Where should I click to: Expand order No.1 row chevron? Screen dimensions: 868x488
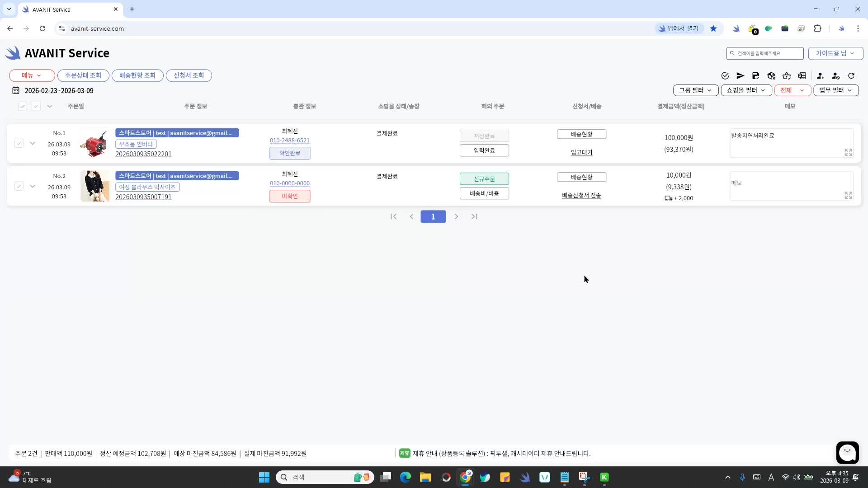[x=33, y=143]
